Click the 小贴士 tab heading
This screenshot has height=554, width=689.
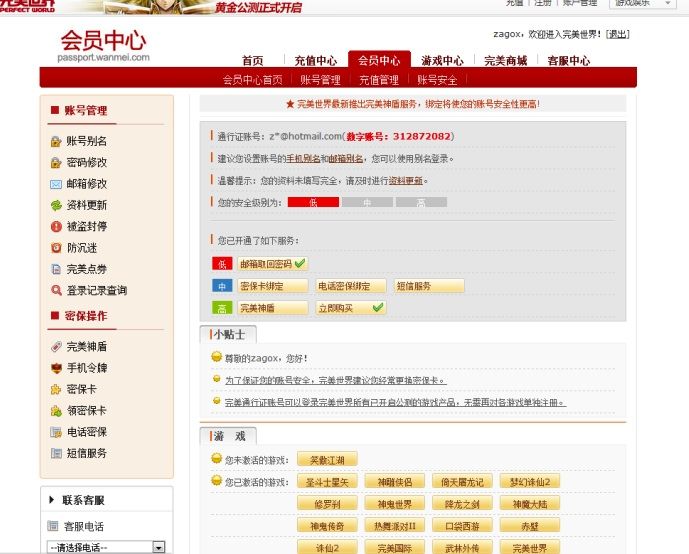[x=228, y=334]
